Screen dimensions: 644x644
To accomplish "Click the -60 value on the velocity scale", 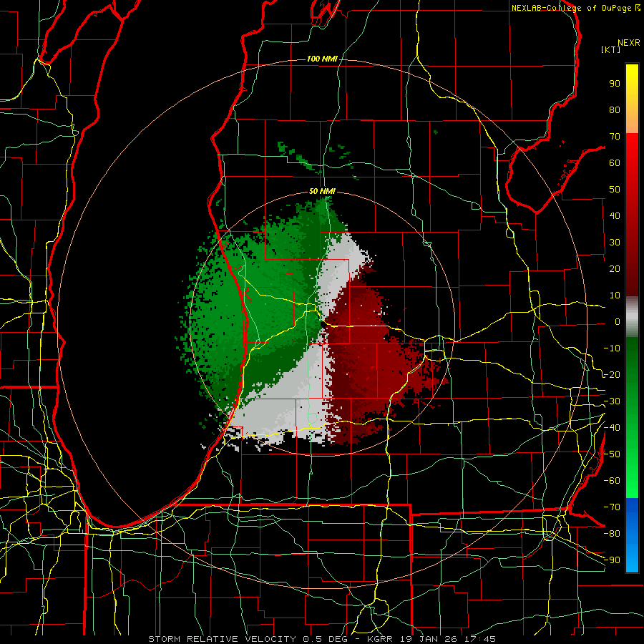I will click(x=612, y=481).
